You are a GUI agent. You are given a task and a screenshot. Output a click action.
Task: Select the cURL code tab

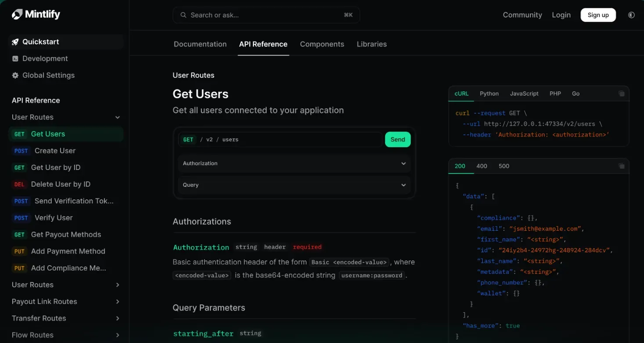[462, 94]
